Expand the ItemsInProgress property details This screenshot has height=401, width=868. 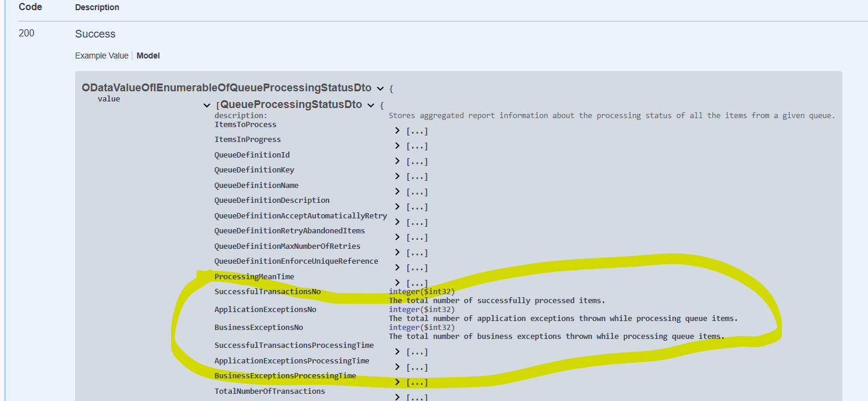(396, 146)
